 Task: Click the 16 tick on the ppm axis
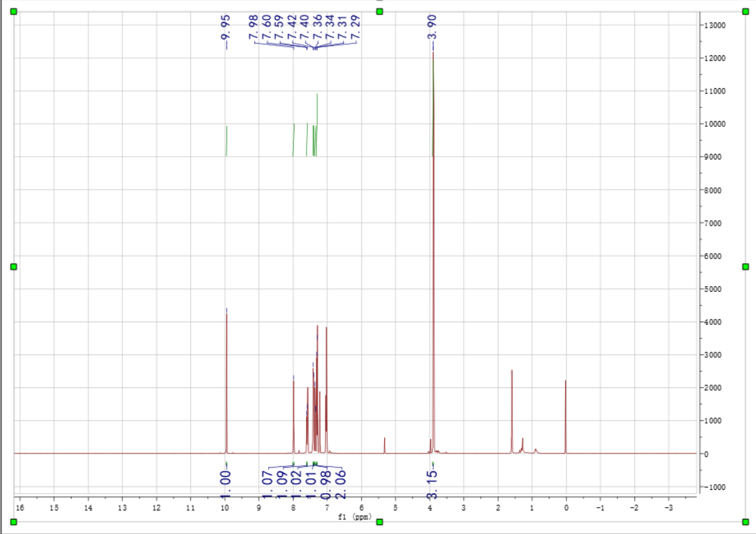tap(20, 508)
